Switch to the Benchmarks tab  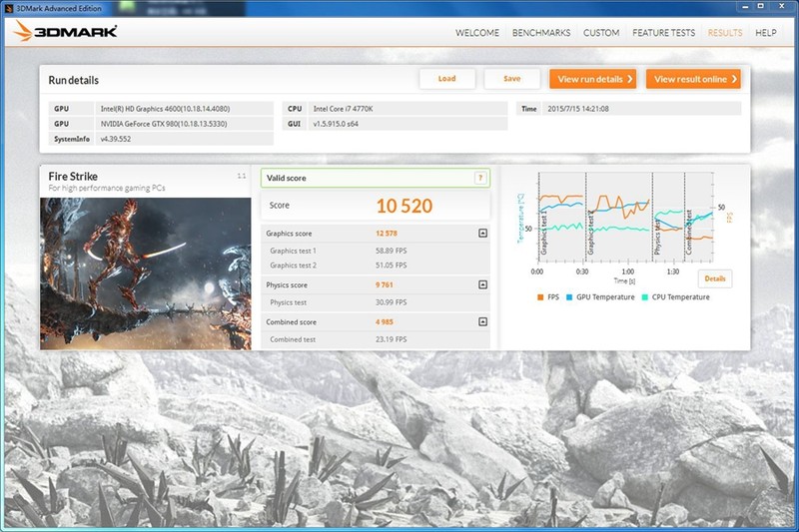541,33
